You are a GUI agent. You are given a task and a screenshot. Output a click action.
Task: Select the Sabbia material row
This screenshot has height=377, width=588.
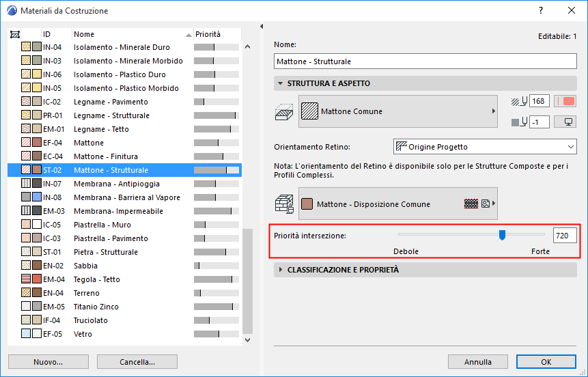tap(124, 266)
